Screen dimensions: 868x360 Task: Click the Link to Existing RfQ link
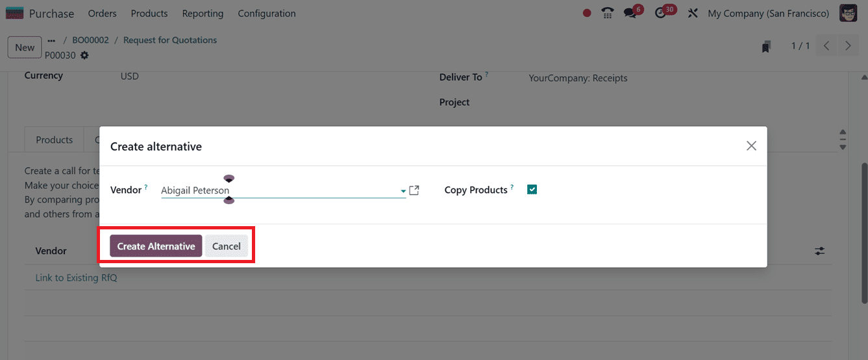76,277
